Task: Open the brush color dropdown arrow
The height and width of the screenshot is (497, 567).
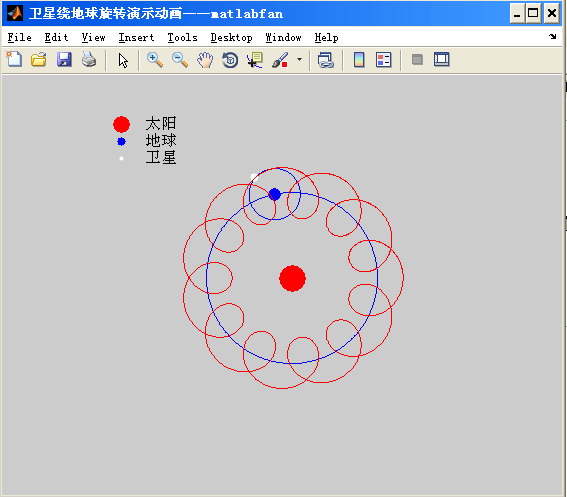Action: click(x=299, y=59)
